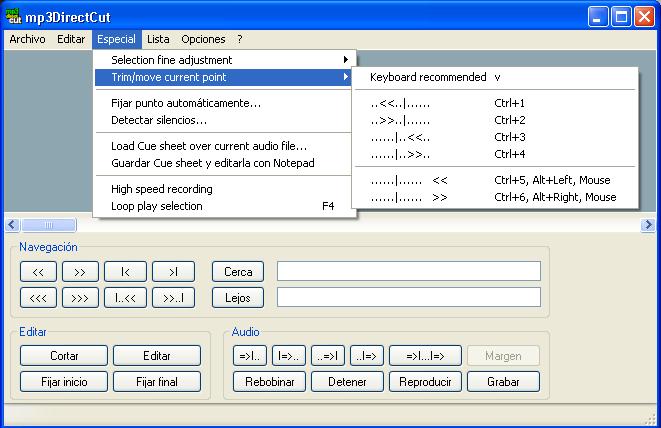Choose Loop play selection

[223, 206]
